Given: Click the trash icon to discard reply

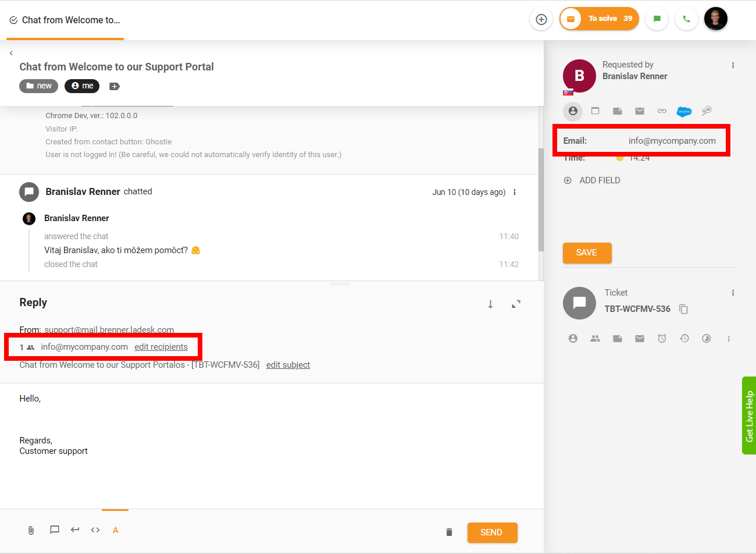Looking at the screenshot, I should pyautogui.click(x=449, y=532).
